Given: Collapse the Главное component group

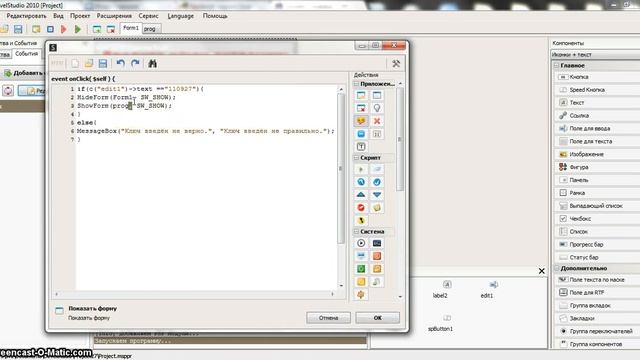Looking at the screenshot, I should coord(556,65).
